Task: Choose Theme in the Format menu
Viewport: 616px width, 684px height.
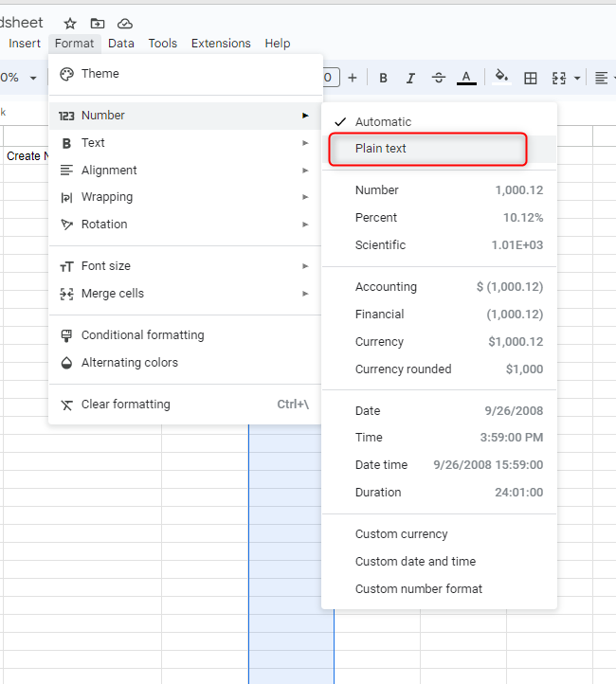Action: (x=186, y=74)
